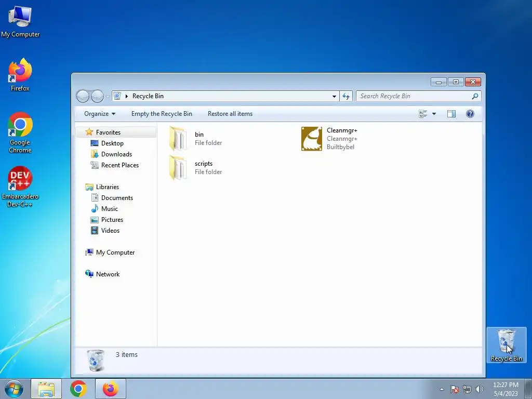Select the bin folder icon
Image resolution: width=532 pixels, height=399 pixels.
(178, 138)
